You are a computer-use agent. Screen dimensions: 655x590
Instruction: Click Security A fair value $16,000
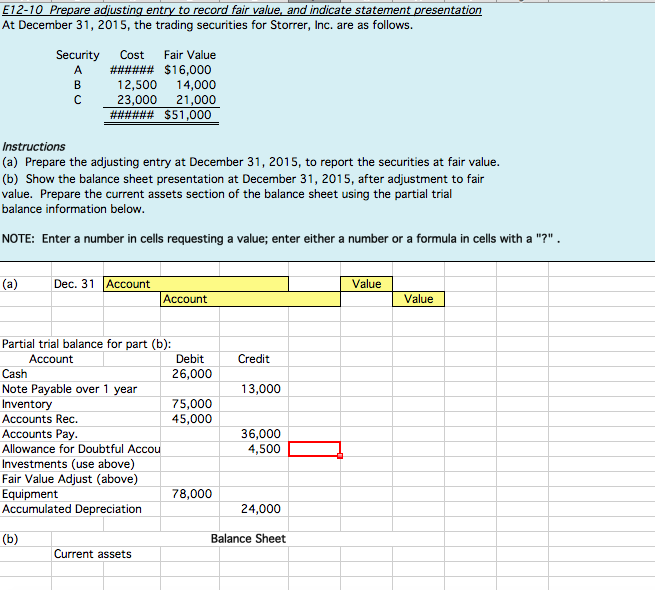click(188, 70)
